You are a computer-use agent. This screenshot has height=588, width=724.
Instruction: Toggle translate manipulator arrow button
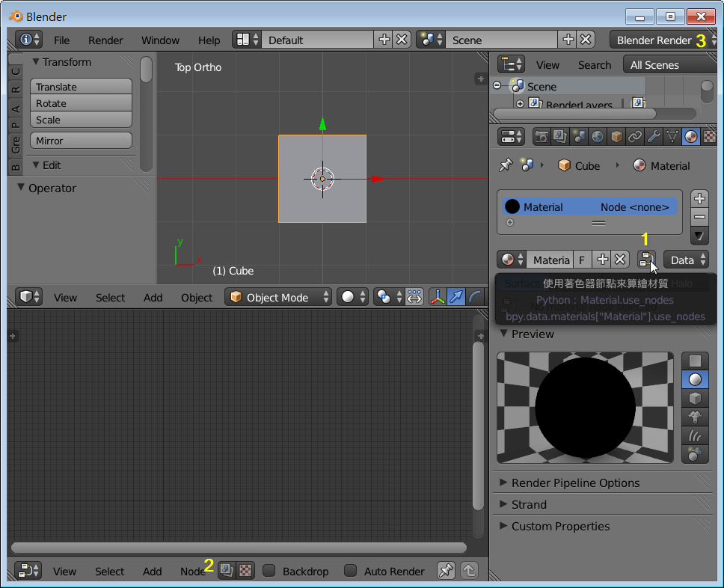point(455,297)
